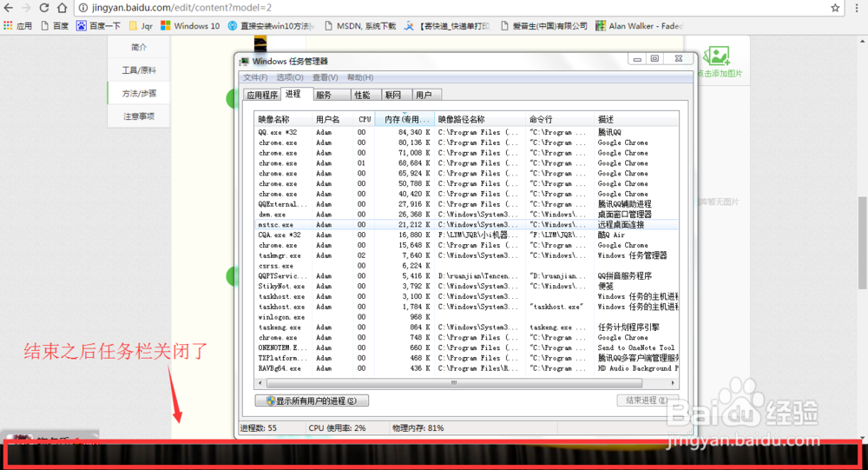Select the taskmgr.exe process row
The image size is (868, 470).
coord(467,255)
